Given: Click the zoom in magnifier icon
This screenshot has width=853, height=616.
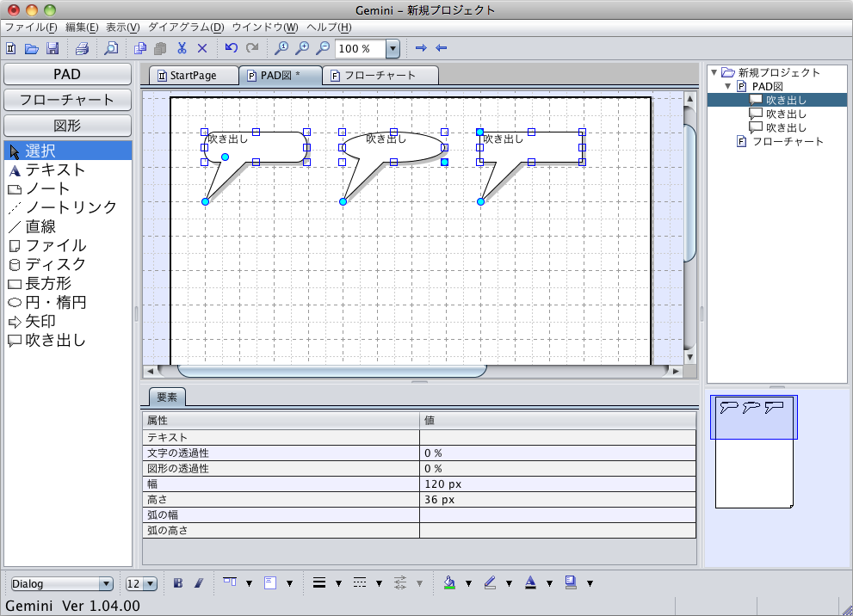Looking at the screenshot, I should pos(301,48).
